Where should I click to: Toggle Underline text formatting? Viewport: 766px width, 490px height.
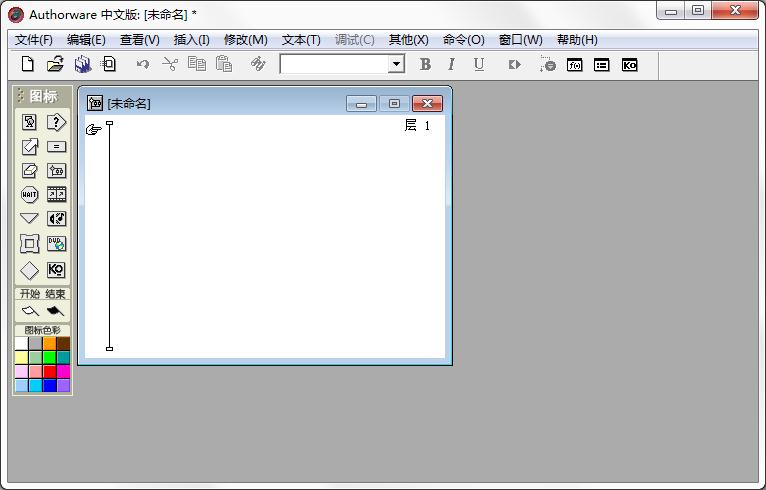point(479,64)
